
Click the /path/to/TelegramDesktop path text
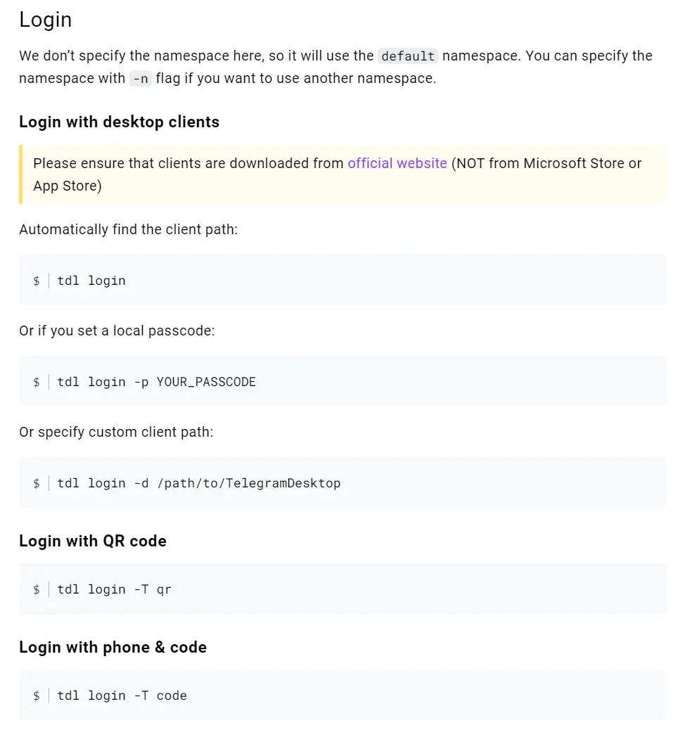click(248, 483)
